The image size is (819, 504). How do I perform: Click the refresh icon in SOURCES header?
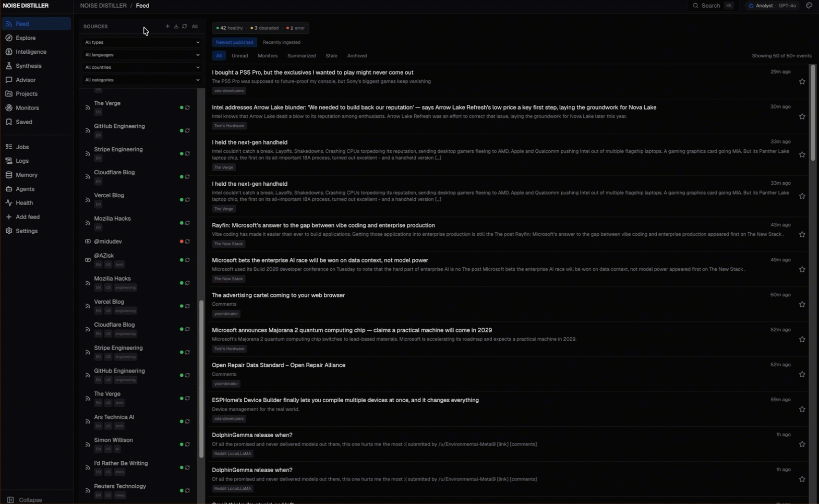tap(184, 27)
